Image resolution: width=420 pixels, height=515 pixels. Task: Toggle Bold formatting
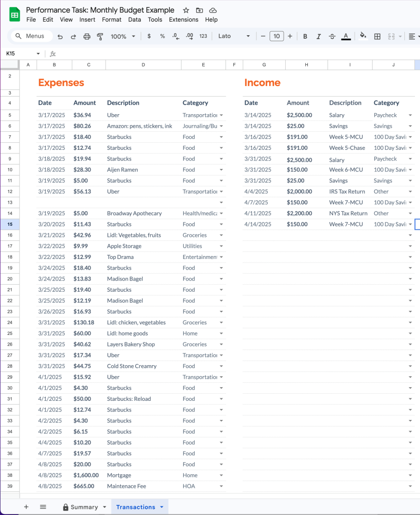(x=305, y=36)
